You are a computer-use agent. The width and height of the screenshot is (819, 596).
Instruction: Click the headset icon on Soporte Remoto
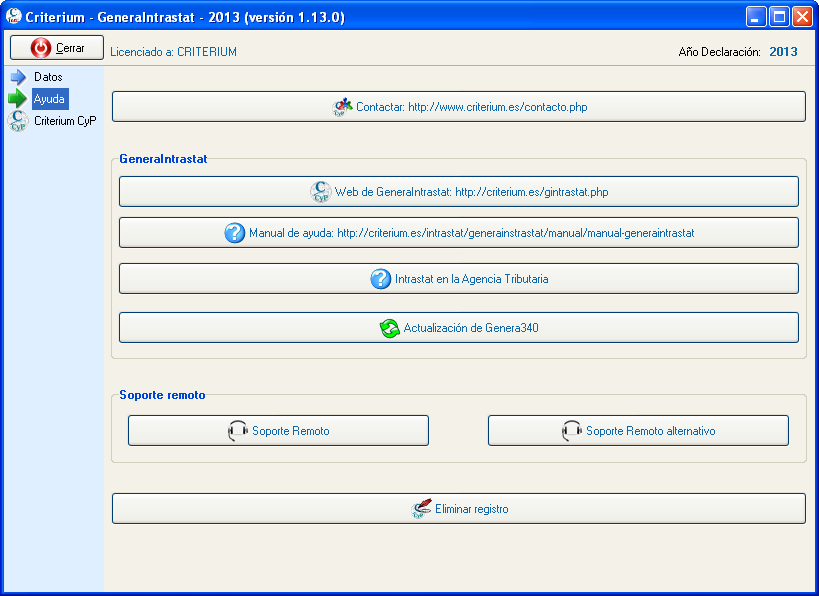point(238,430)
